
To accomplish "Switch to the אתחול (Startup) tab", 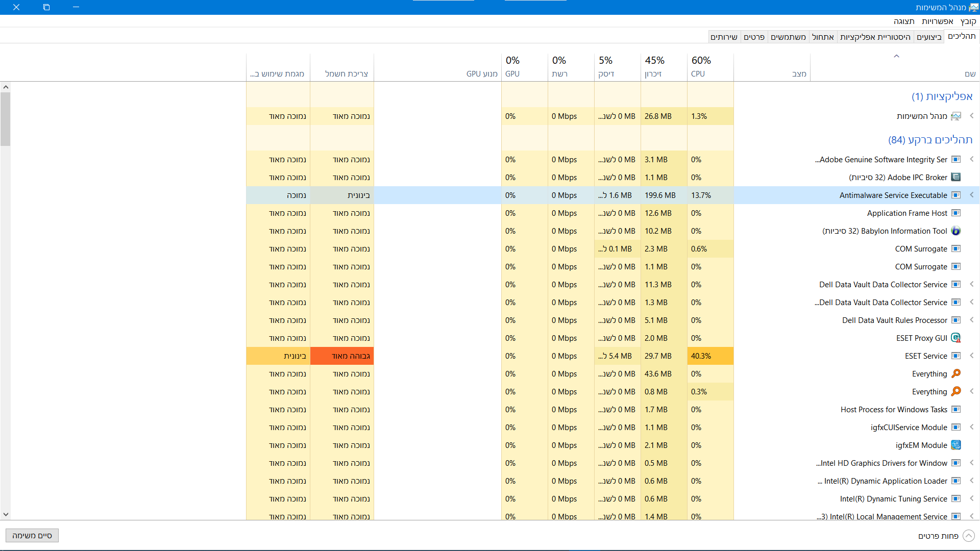I will pos(823,37).
